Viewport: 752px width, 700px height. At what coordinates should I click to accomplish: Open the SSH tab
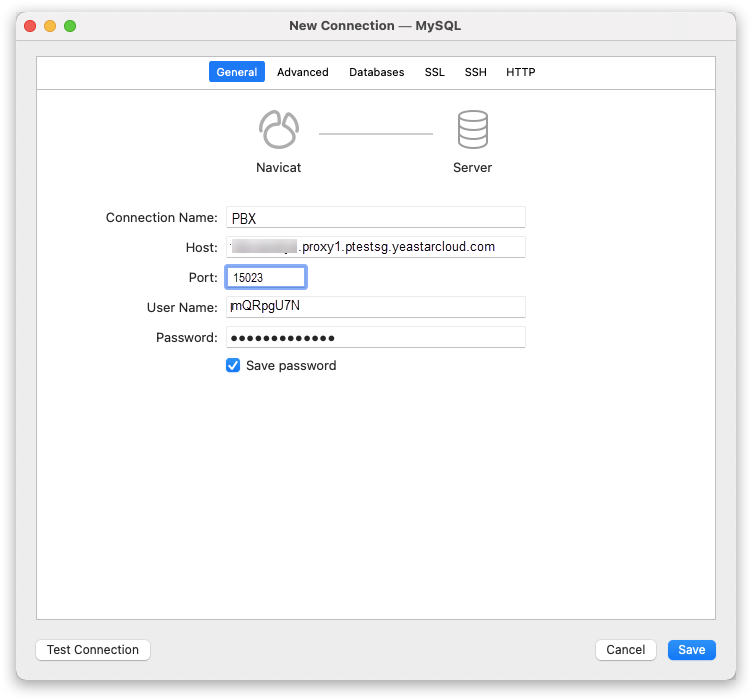tap(475, 72)
